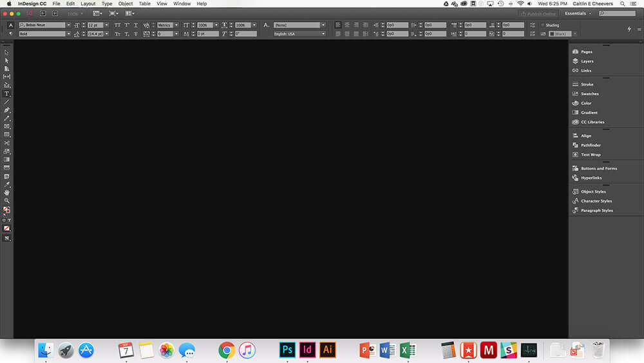This screenshot has width=644, height=363.
Task: Select the Type tool
Action: point(6,93)
